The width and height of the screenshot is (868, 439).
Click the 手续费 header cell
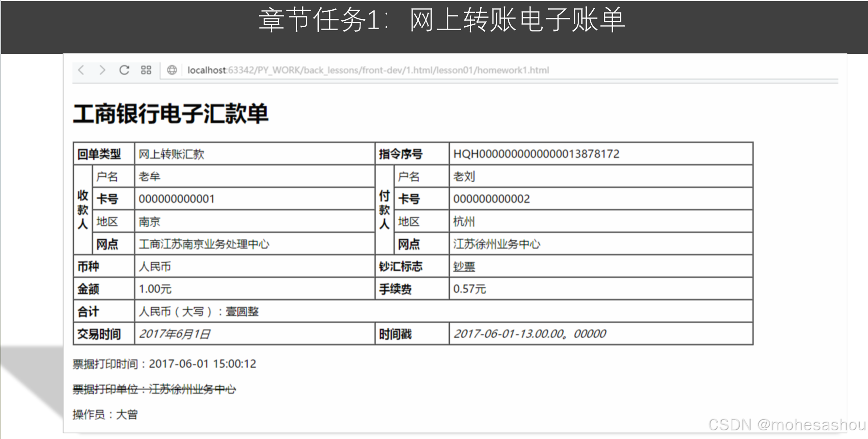coord(412,289)
